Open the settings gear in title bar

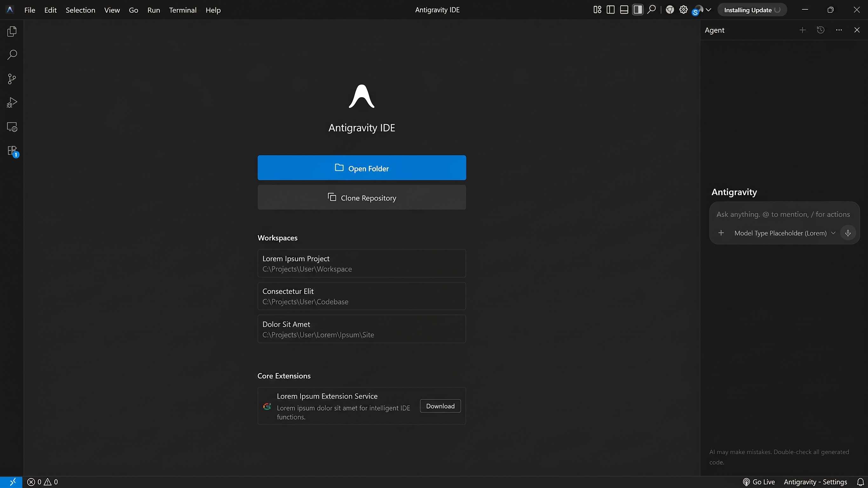point(683,10)
